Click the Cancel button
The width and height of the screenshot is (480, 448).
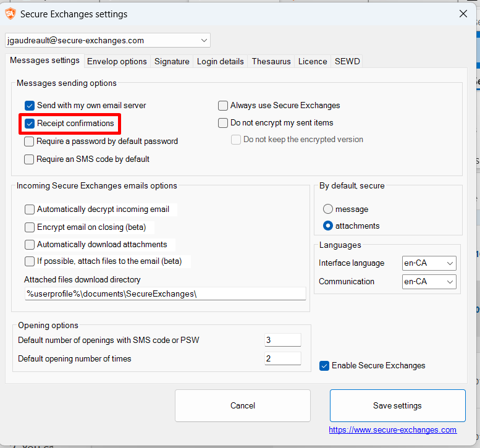(243, 405)
